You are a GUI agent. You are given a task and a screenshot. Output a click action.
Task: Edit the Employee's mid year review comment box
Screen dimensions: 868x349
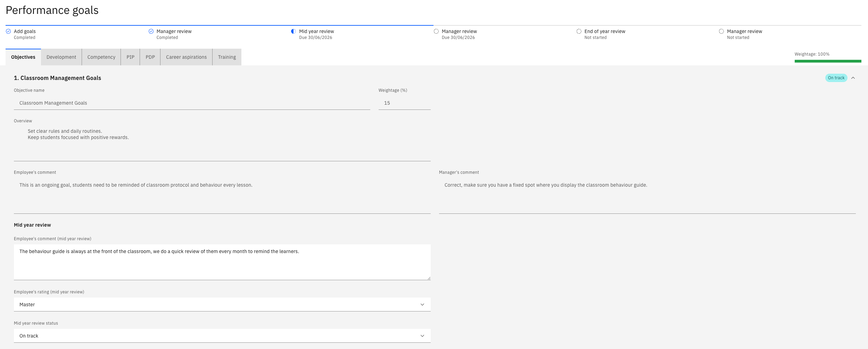(222, 262)
